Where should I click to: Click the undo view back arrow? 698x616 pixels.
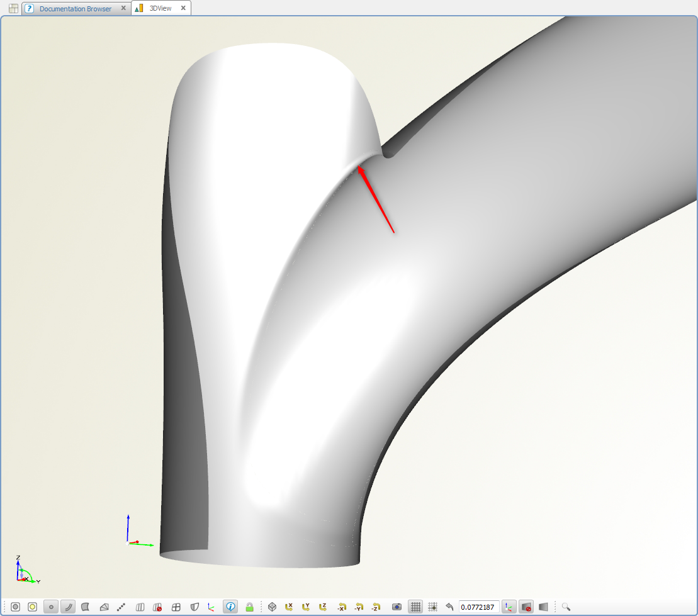point(449,607)
